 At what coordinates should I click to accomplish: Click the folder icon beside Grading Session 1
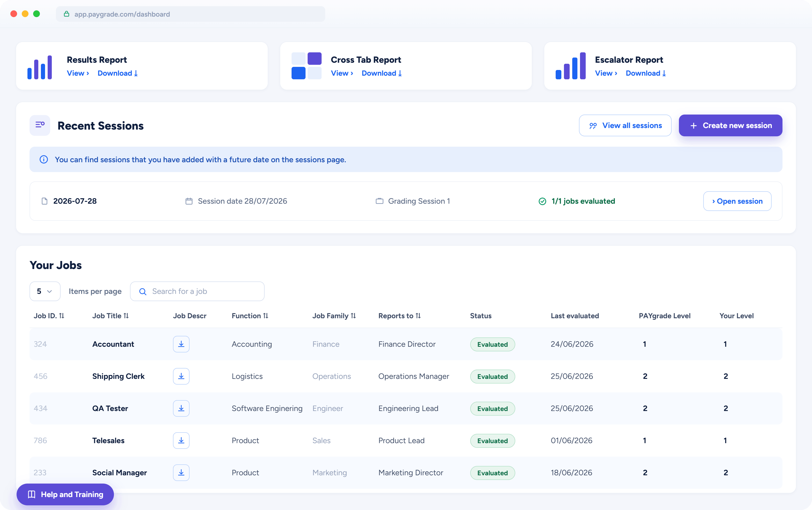point(379,201)
